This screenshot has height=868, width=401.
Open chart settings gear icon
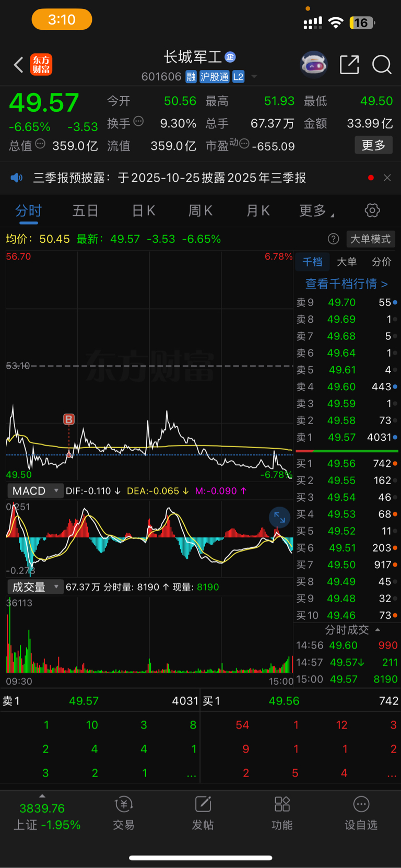(x=372, y=210)
